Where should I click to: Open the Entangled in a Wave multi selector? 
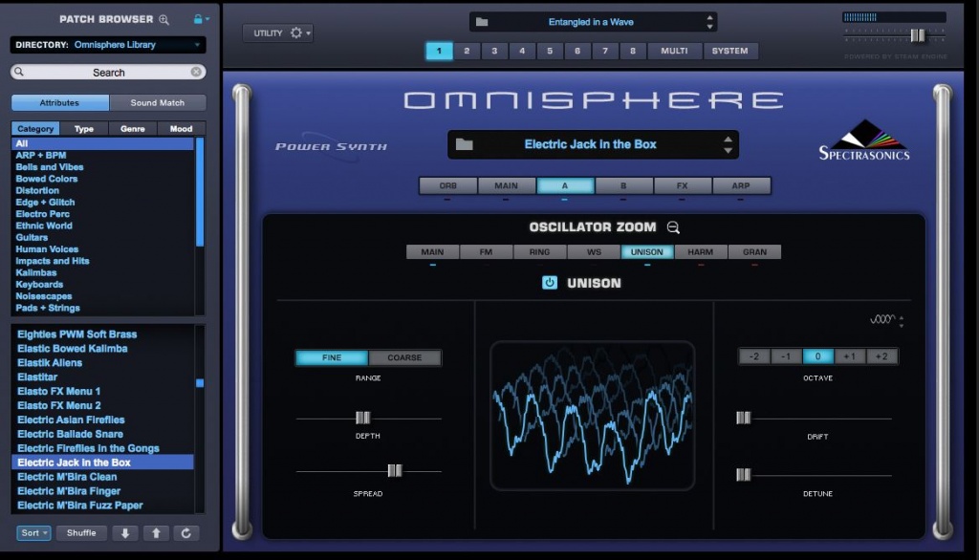click(x=591, y=22)
